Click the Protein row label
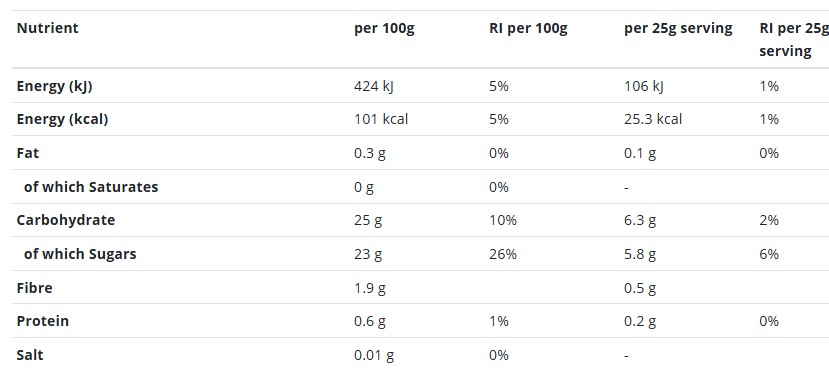 pos(42,321)
